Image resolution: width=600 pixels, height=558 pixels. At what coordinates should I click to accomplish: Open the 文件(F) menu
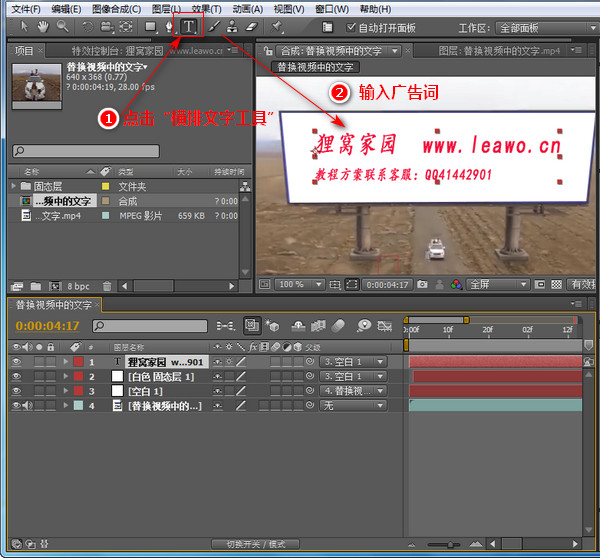26,9
